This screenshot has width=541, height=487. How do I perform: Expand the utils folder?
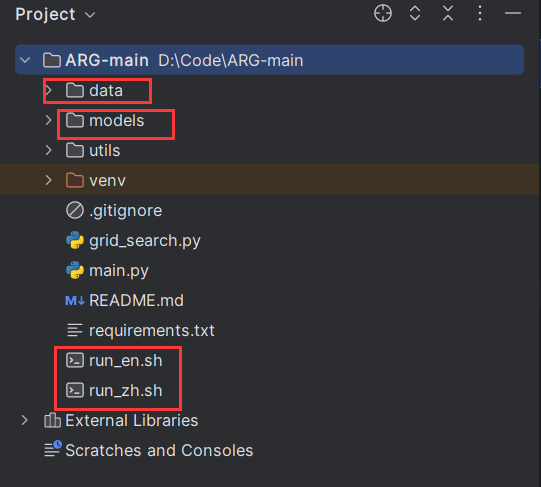pos(49,150)
